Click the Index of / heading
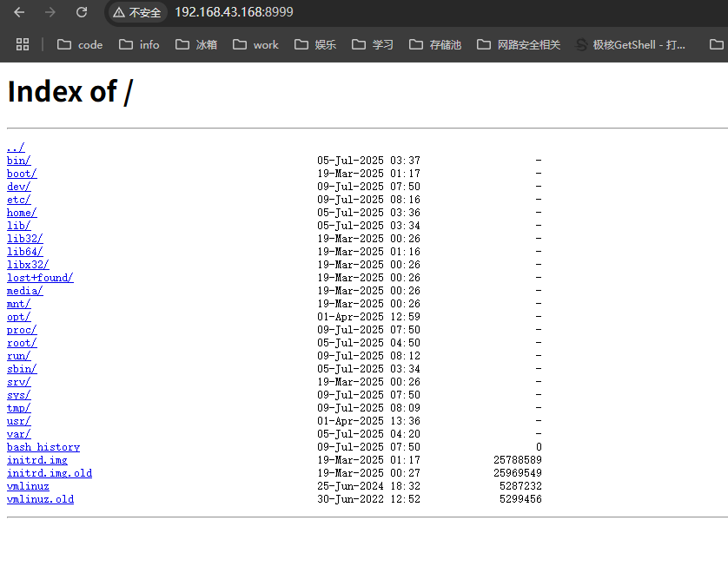This screenshot has height=586, width=728. [70, 91]
